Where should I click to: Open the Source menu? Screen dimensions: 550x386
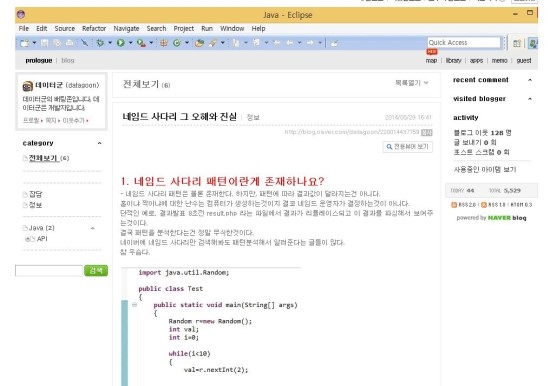point(65,28)
